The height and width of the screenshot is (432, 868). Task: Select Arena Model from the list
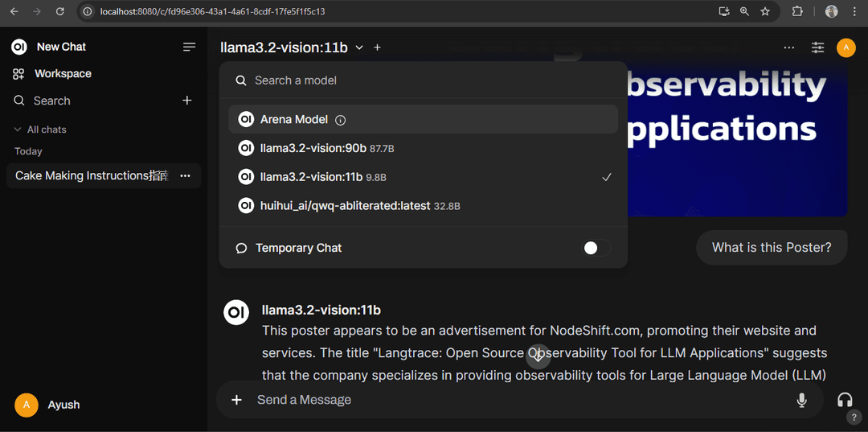[x=423, y=120]
